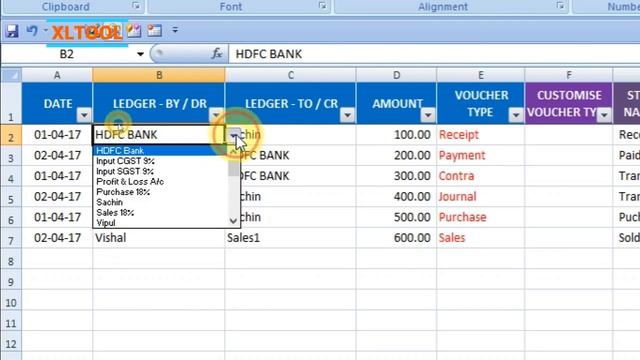Select row 2 header
The height and width of the screenshot is (360, 640).
point(11,135)
